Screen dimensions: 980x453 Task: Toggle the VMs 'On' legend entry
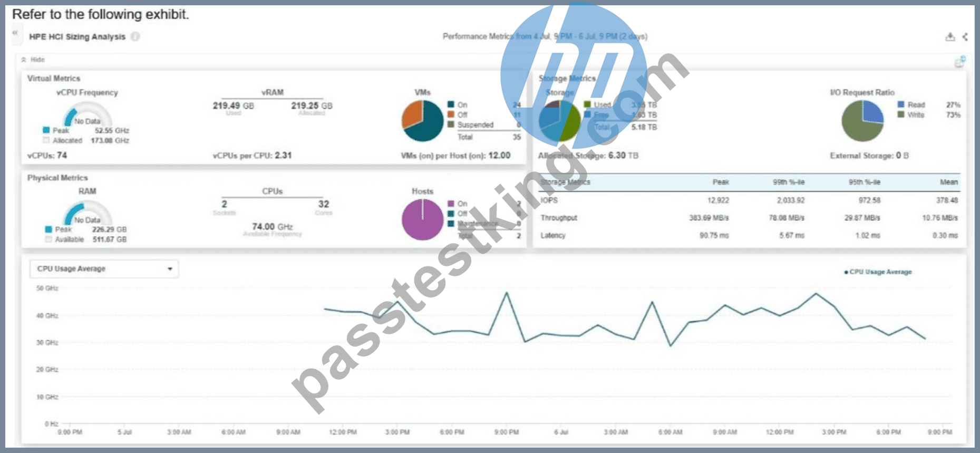pyautogui.click(x=458, y=104)
